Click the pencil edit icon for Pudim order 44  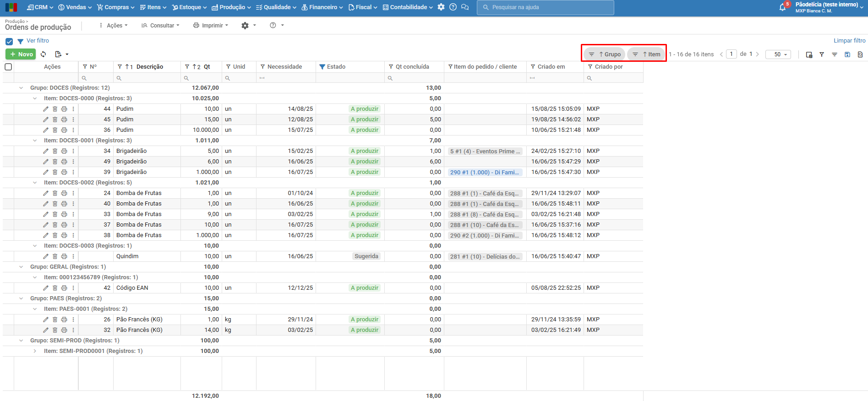[x=46, y=109]
